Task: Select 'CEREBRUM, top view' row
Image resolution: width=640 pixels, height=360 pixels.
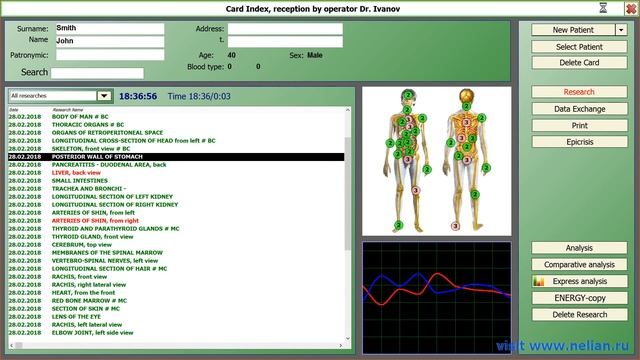Action: click(176, 244)
